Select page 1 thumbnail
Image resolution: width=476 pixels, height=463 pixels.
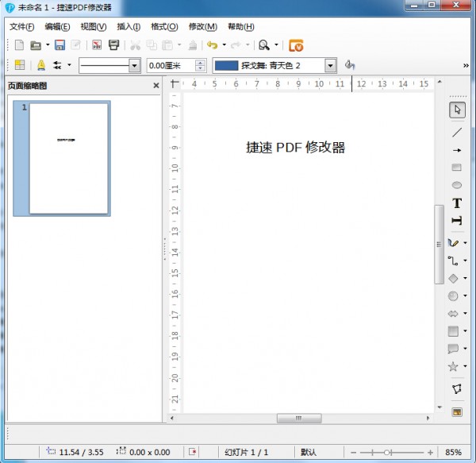pyautogui.click(x=68, y=159)
